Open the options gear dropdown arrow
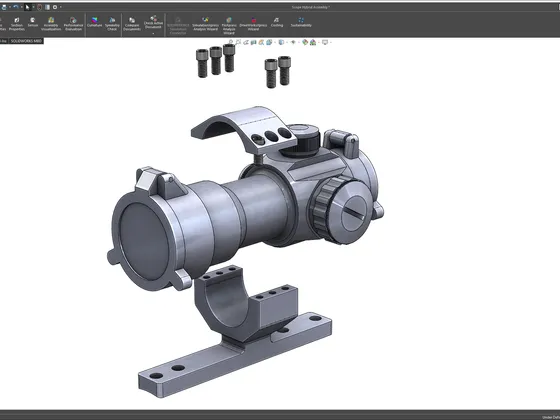Viewport: 560px width, 420px height. click(x=60, y=7)
